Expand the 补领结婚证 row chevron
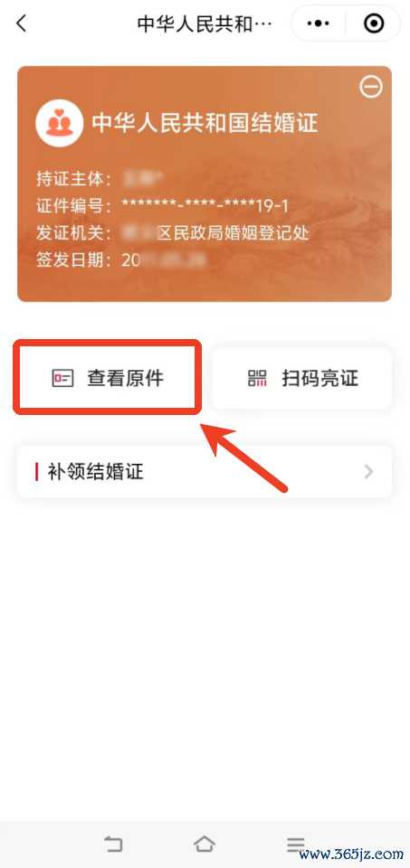Screen dimensions: 410x868 [369, 472]
